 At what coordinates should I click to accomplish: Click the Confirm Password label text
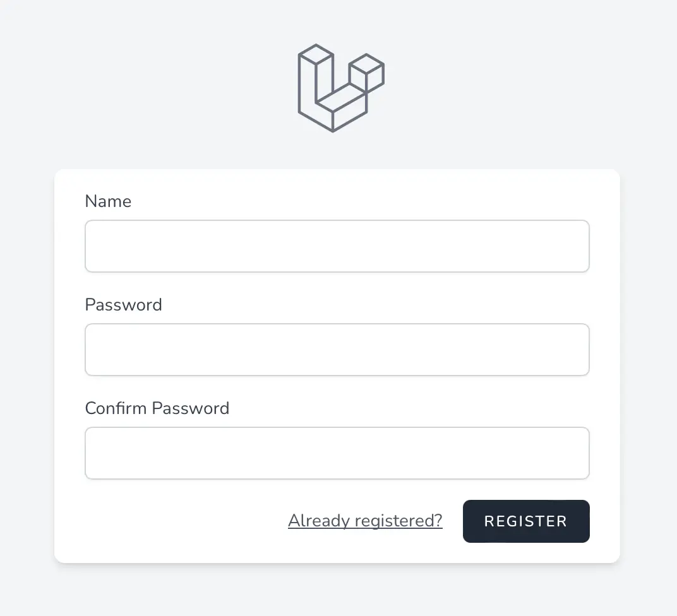click(x=157, y=408)
